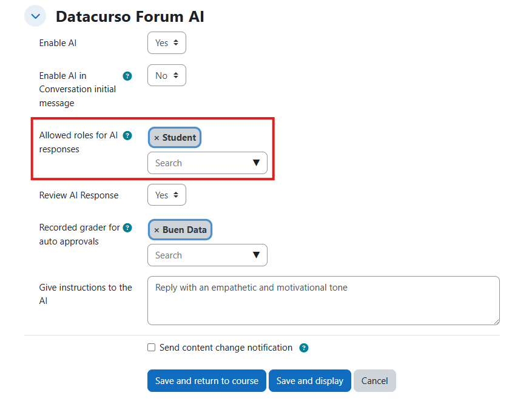Open help for Allowed roles for AI
532x401 pixels.
[x=127, y=135]
